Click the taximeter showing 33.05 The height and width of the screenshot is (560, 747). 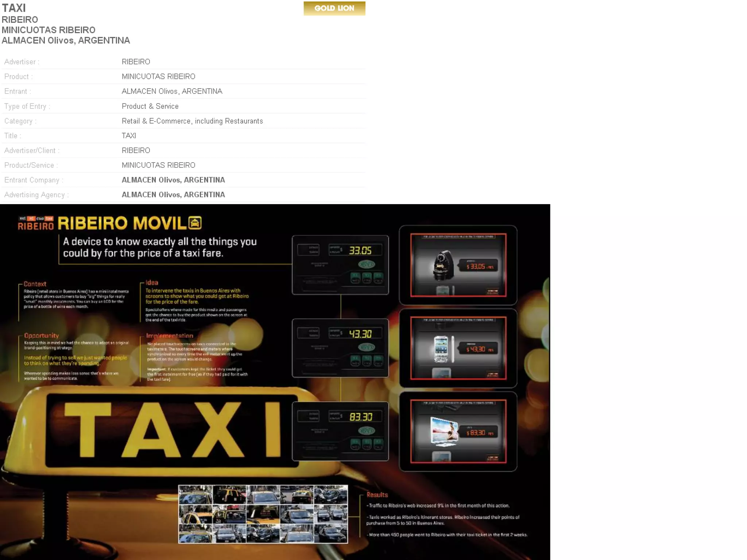click(x=340, y=265)
